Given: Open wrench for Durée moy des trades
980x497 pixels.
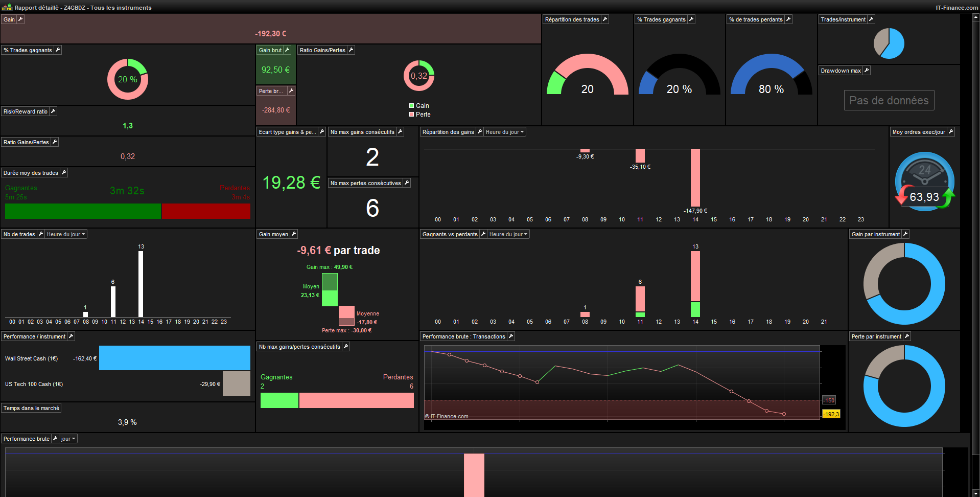Looking at the screenshot, I should pos(64,172).
